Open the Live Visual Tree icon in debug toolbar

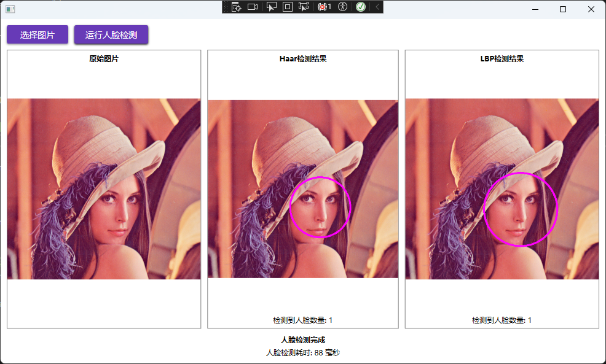(x=236, y=7)
